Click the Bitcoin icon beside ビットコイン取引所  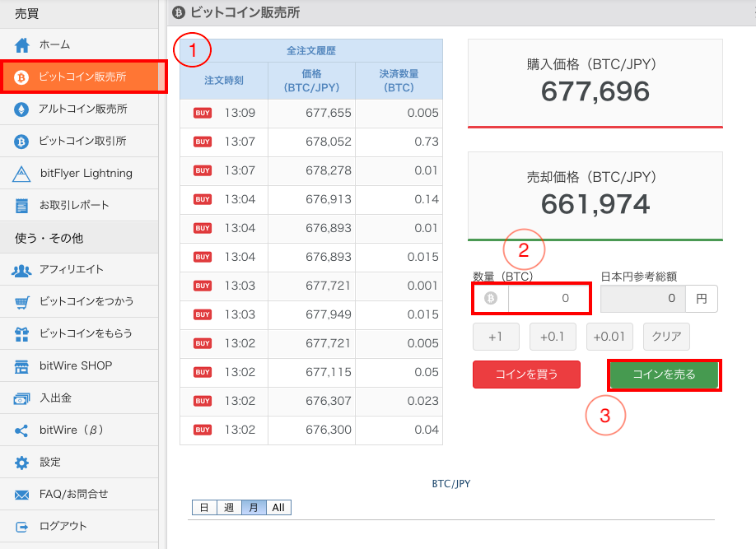point(21,142)
